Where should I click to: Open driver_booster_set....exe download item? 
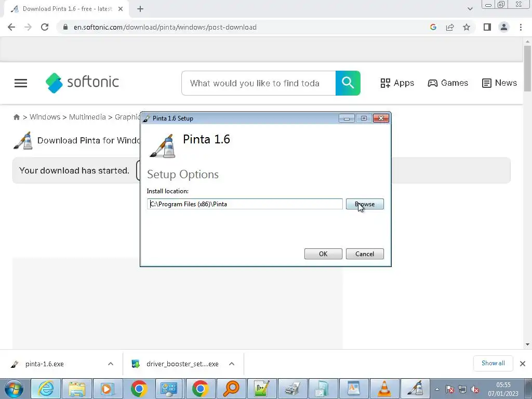[x=182, y=364]
